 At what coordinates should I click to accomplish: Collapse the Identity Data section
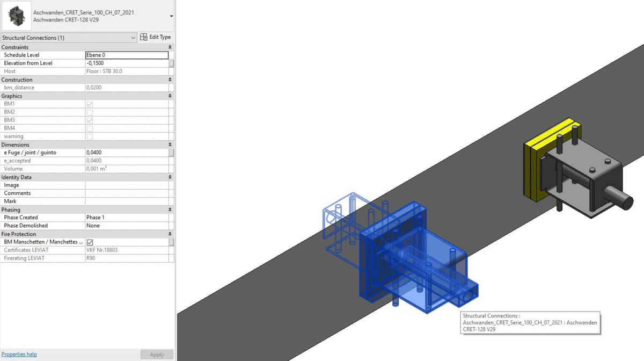pos(170,177)
